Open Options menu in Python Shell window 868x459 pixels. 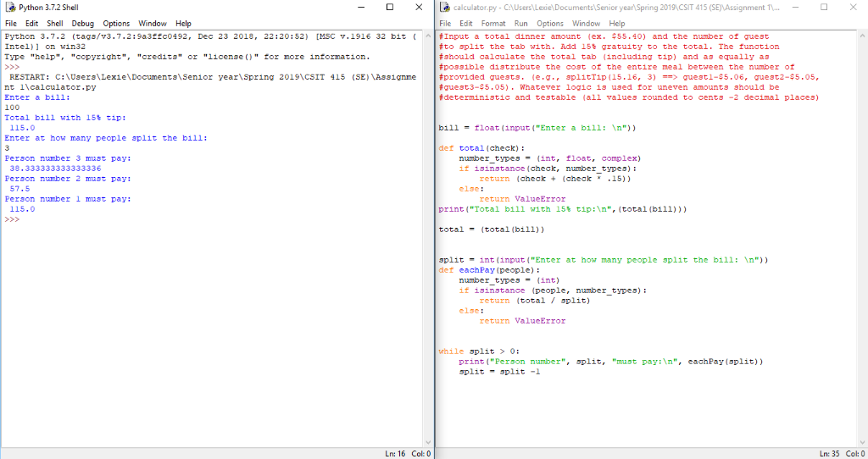coord(116,23)
